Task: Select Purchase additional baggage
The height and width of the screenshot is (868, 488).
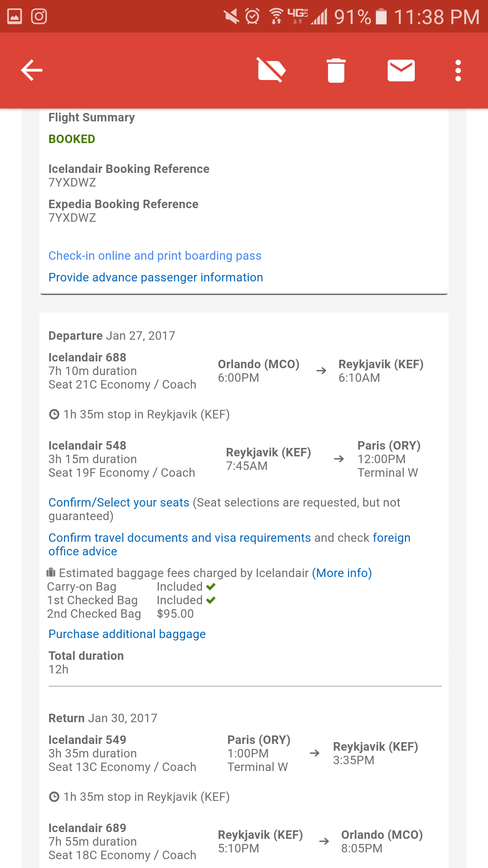Action: (127, 634)
